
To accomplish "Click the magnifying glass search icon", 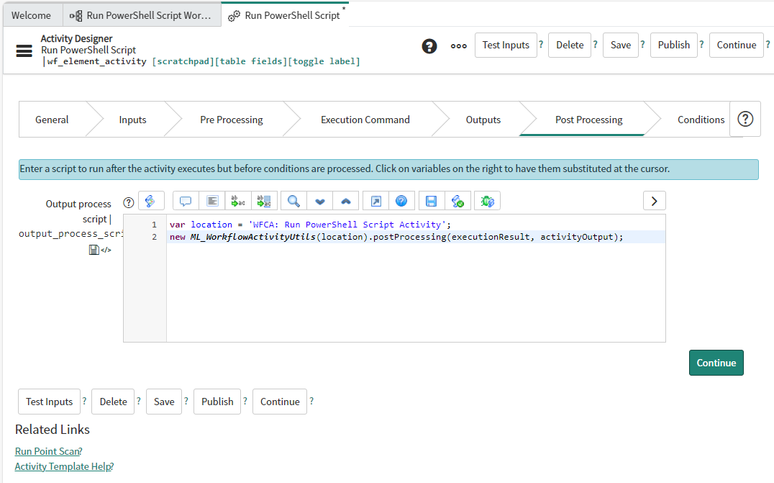I will pyautogui.click(x=294, y=201).
